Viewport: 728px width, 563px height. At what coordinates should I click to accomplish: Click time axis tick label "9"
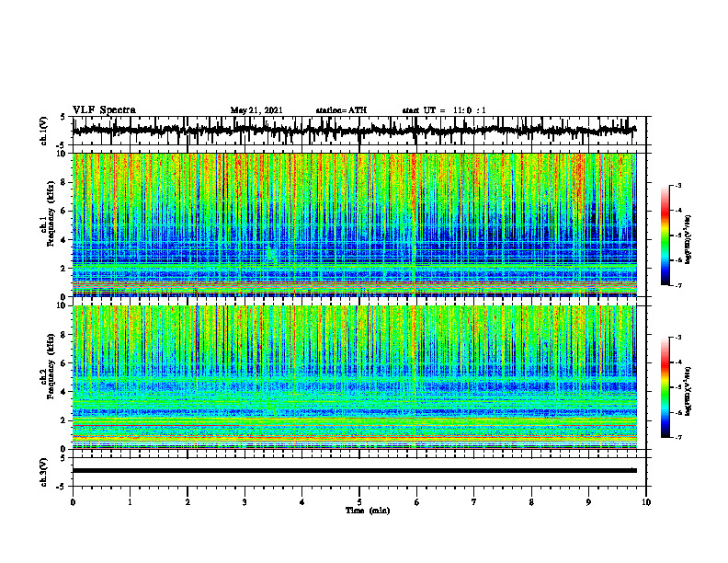point(588,502)
